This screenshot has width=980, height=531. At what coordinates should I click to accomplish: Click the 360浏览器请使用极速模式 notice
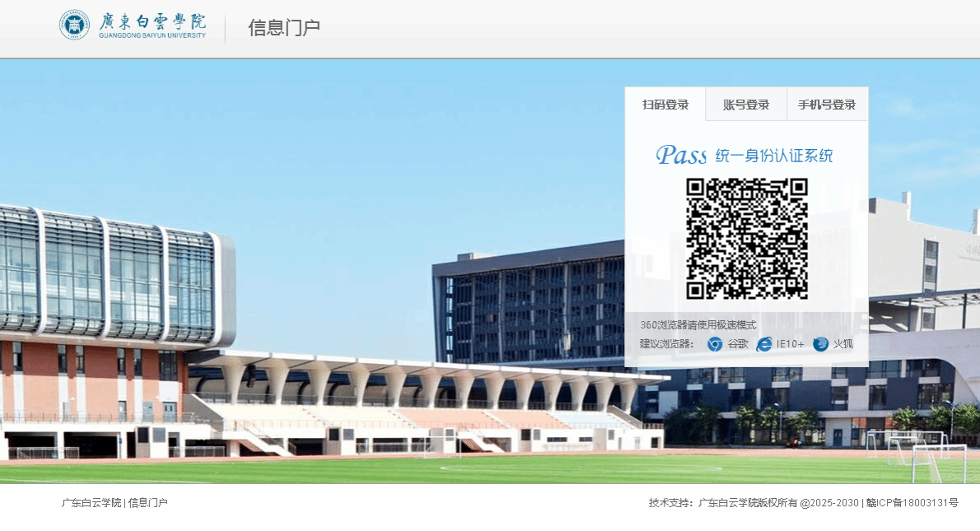(698, 325)
